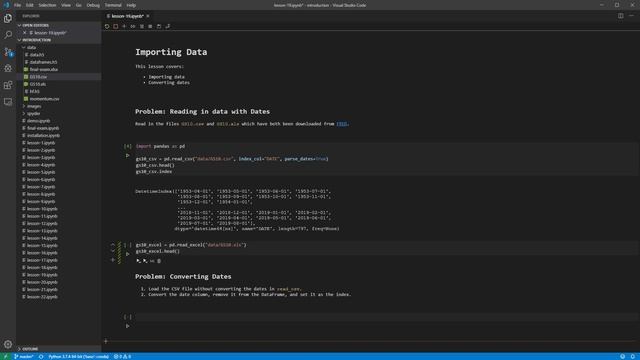
Task: Open final-exam.ipynb in the explorer
Action: (x=58, y=128)
